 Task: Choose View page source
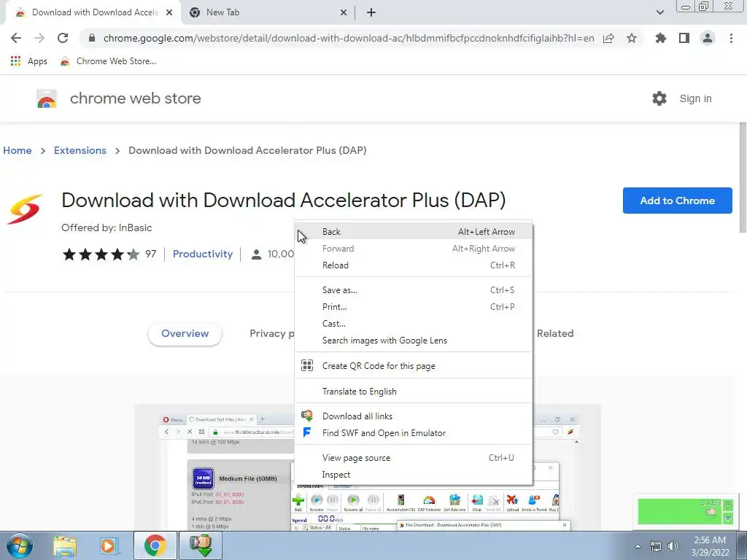click(413, 458)
